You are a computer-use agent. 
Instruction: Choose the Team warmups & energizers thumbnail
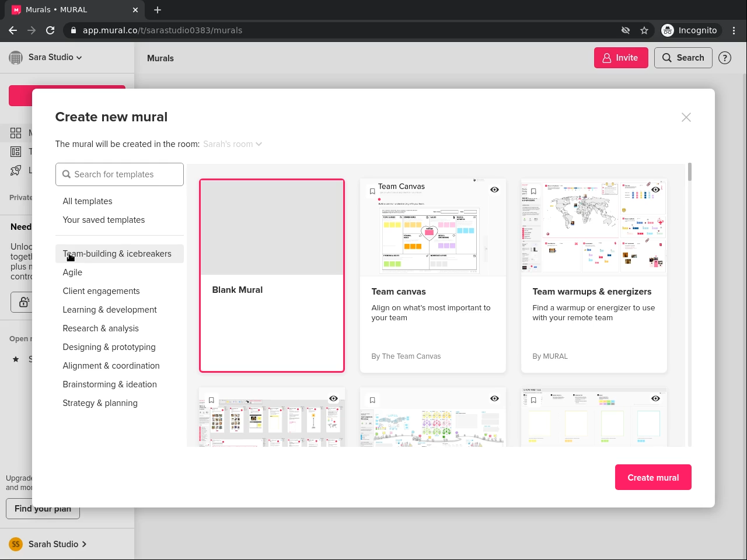(x=594, y=227)
